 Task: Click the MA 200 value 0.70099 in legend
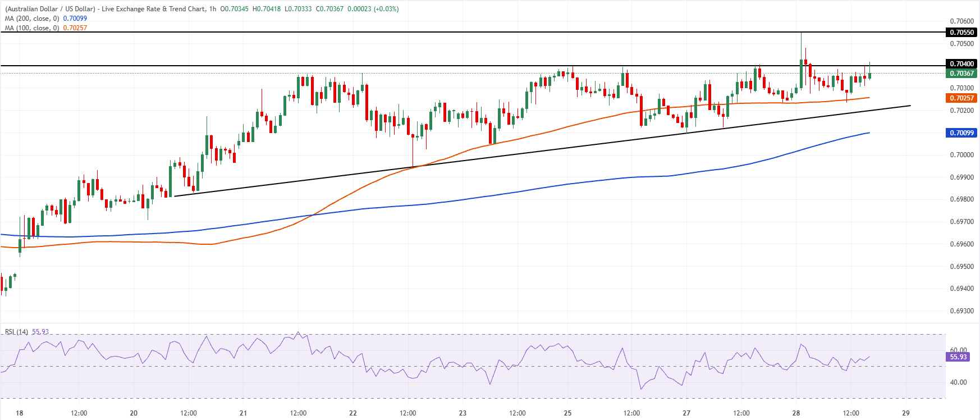pyautogui.click(x=75, y=19)
